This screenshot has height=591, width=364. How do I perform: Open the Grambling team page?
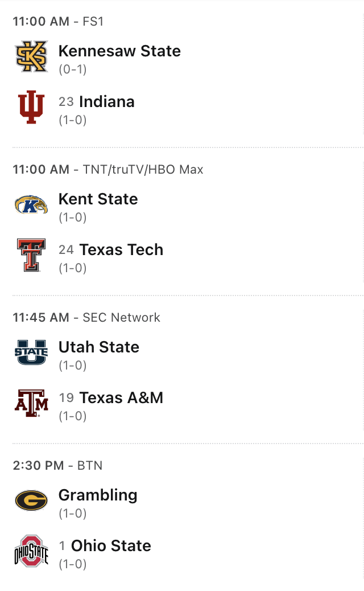[98, 495]
